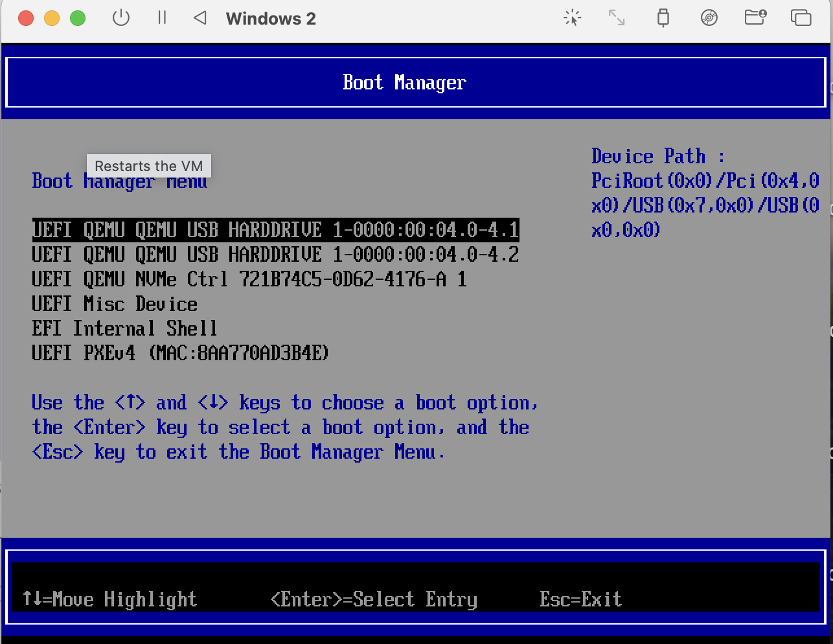Screen dimensions: 833x644
Task: Select the UEFI Misc Device option
Action: tap(115, 304)
